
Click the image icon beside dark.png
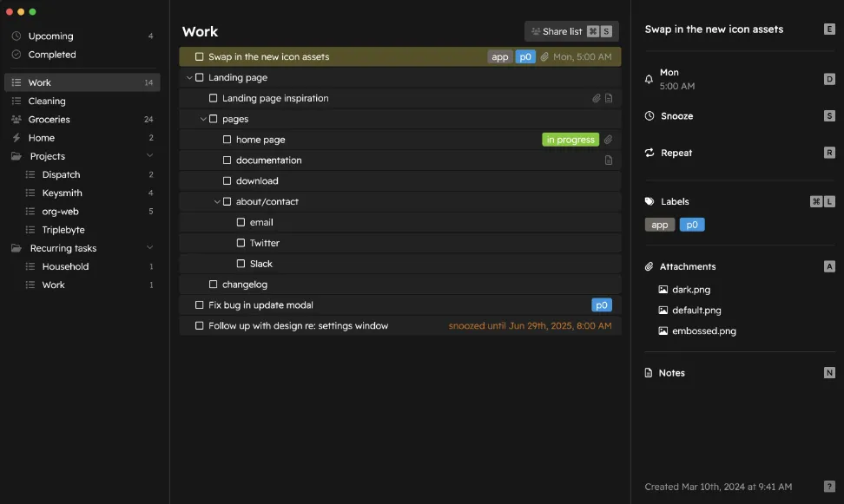pyautogui.click(x=663, y=290)
